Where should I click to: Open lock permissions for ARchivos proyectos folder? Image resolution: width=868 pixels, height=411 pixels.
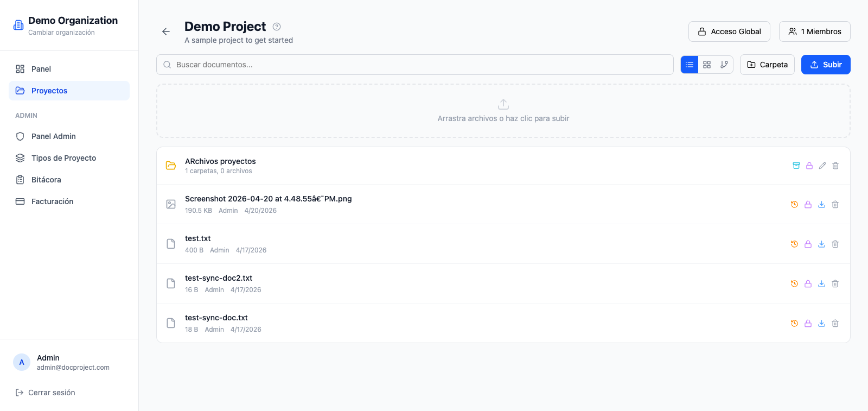pyautogui.click(x=809, y=166)
